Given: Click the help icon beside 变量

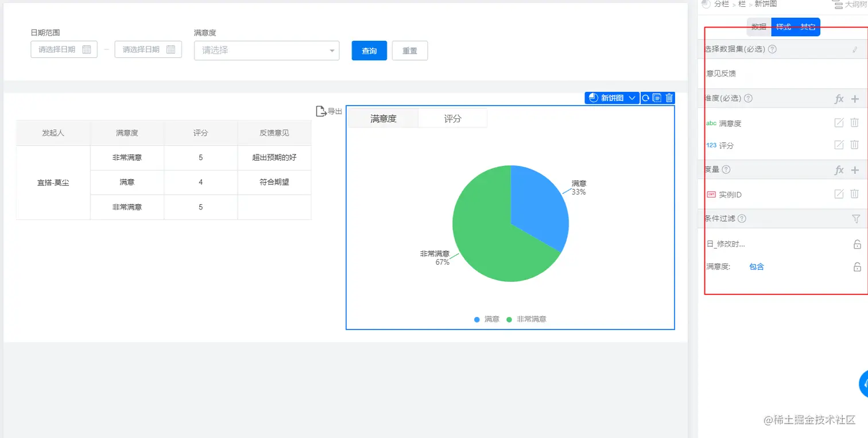Looking at the screenshot, I should [726, 170].
